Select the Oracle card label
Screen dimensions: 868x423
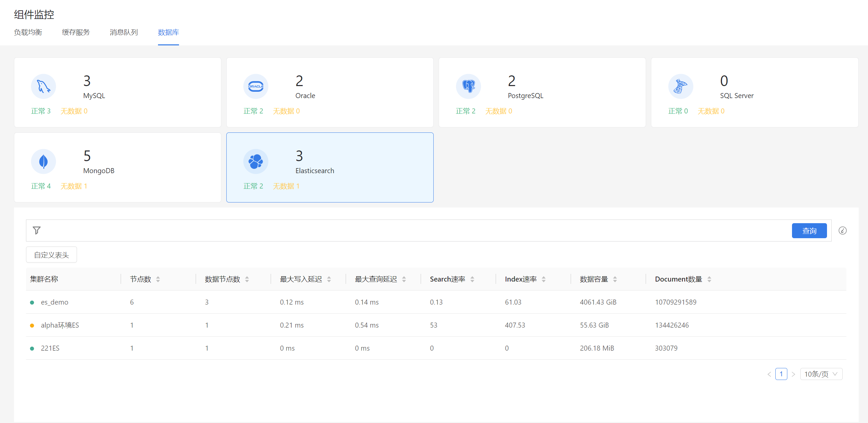305,95
